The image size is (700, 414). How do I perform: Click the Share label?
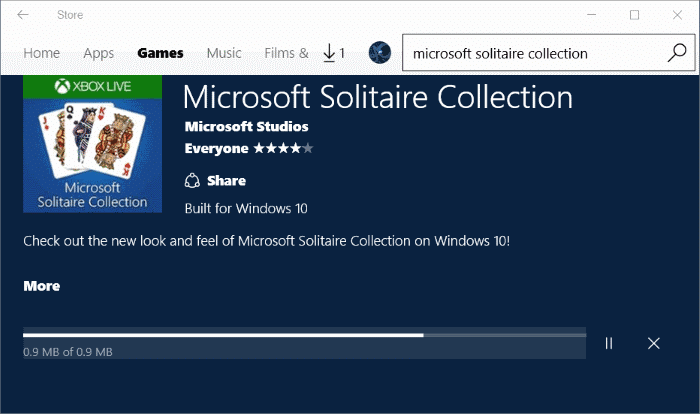pyautogui.click(x=226, y=181)
